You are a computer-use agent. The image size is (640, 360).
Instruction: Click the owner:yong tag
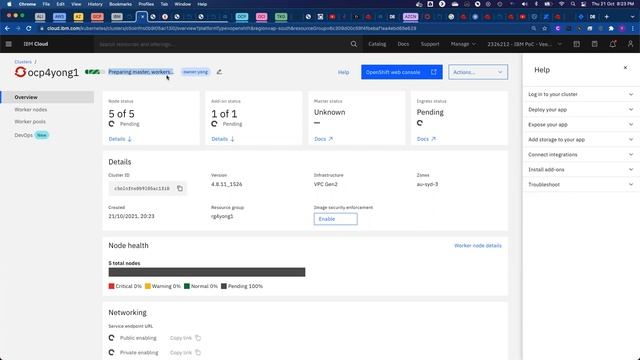196,72
